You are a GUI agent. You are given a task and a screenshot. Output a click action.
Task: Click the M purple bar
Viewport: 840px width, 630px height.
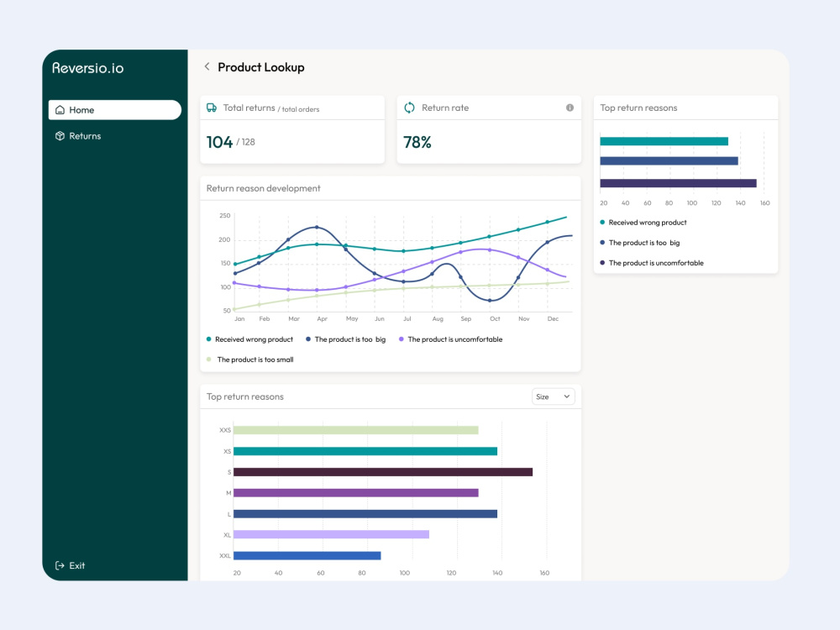tap(355, 493)
